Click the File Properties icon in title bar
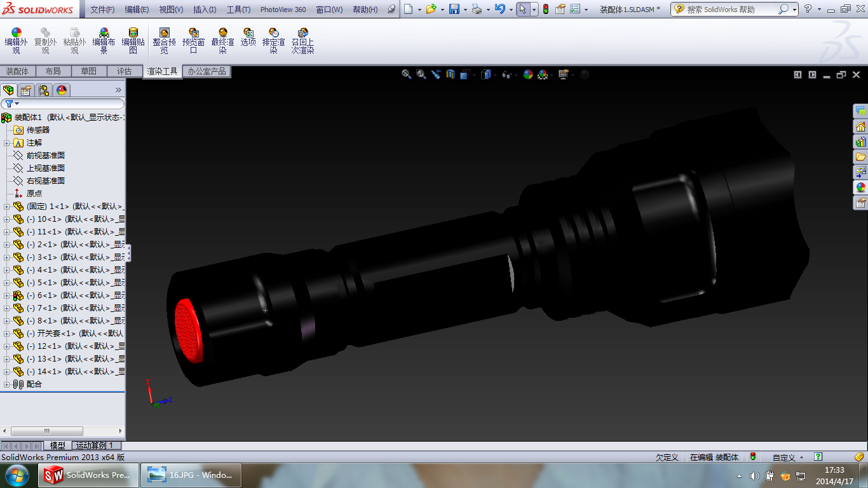 (x=560, y=9)
